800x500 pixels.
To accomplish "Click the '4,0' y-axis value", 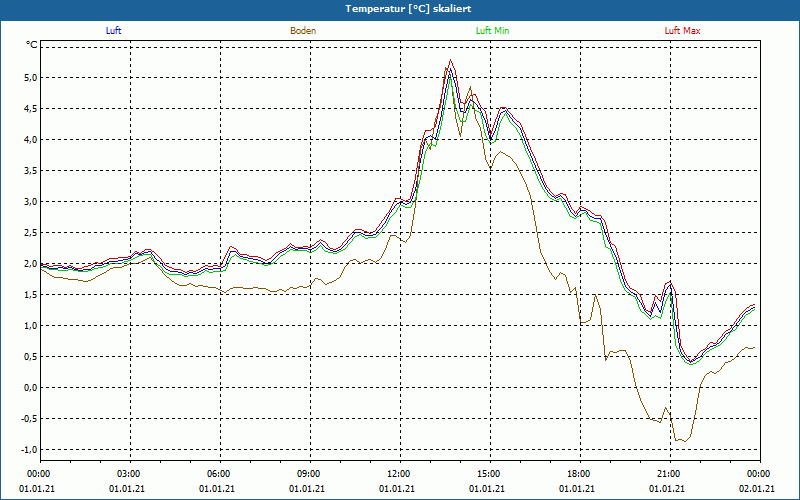I will 31,140.
